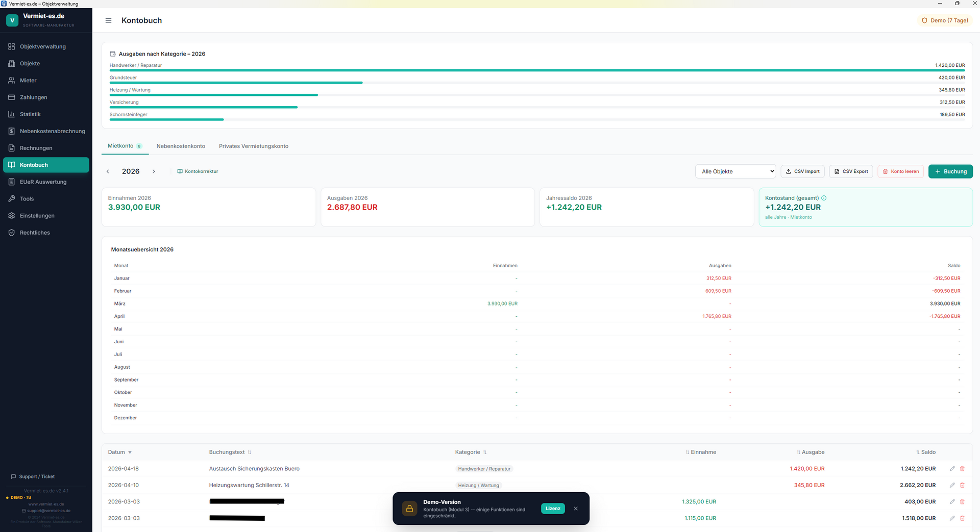This screenshot has width=980, height=532.
Task: Sort the table by Kategorie
Action: (x=471, y=452)
